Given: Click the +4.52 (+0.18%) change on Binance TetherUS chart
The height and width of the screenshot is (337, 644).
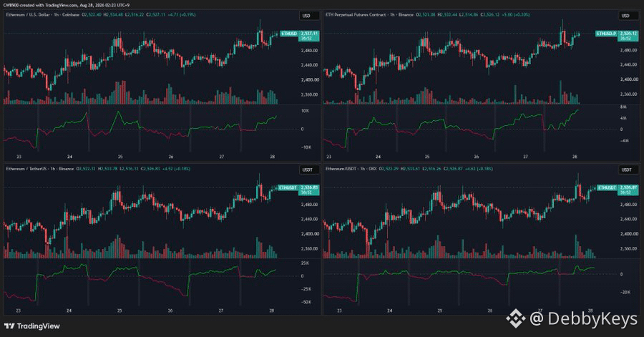Looking at the screenshot, I should click(176, 169).
